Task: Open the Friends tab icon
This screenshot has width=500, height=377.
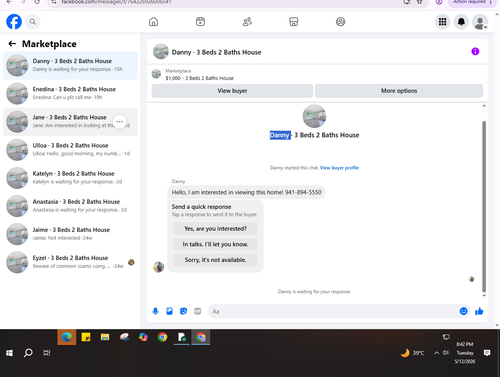Action: pos(247,22)
